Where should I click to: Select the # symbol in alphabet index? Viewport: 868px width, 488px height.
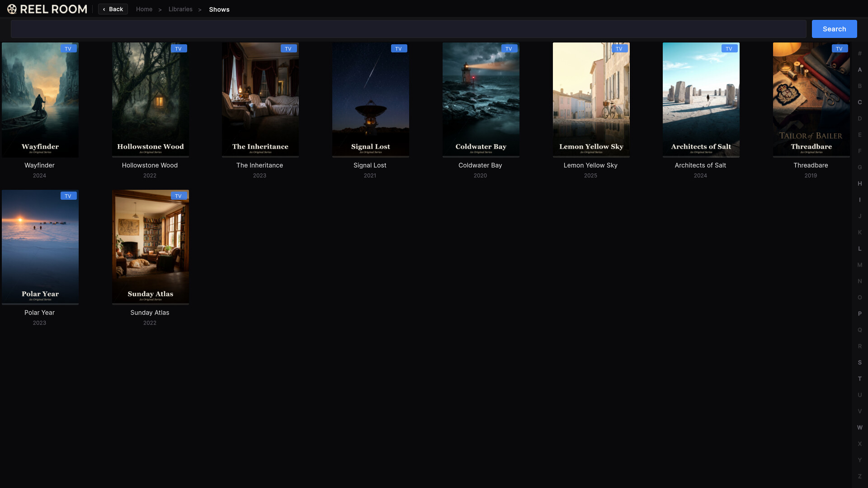pos(860,53)
